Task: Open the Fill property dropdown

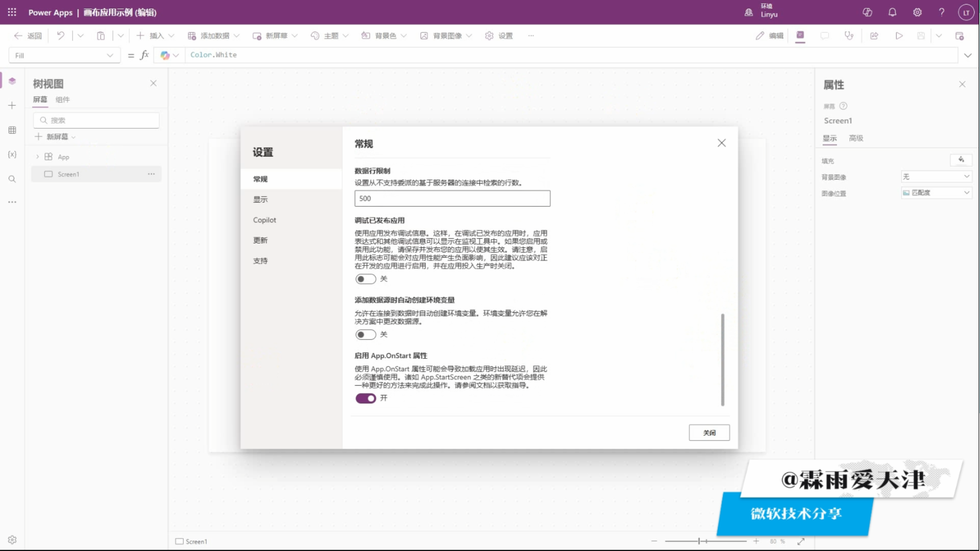Action: tap(64, 55)
